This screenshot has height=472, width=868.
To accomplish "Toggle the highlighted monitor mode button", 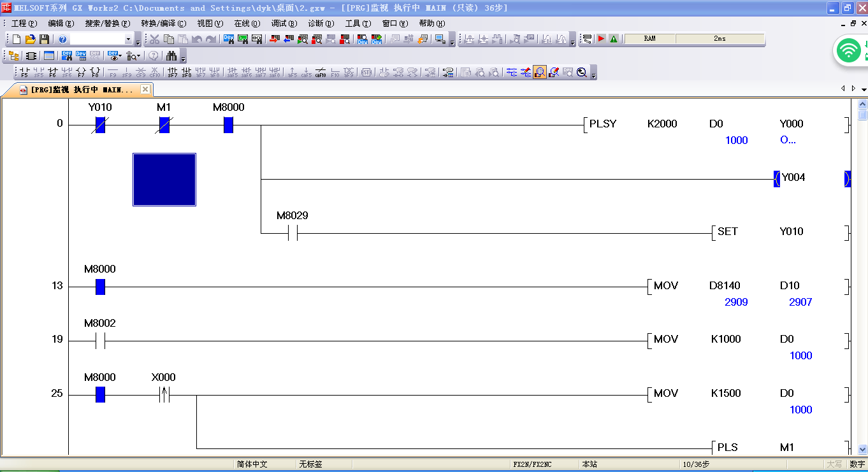I will click(x=540, y=73).
